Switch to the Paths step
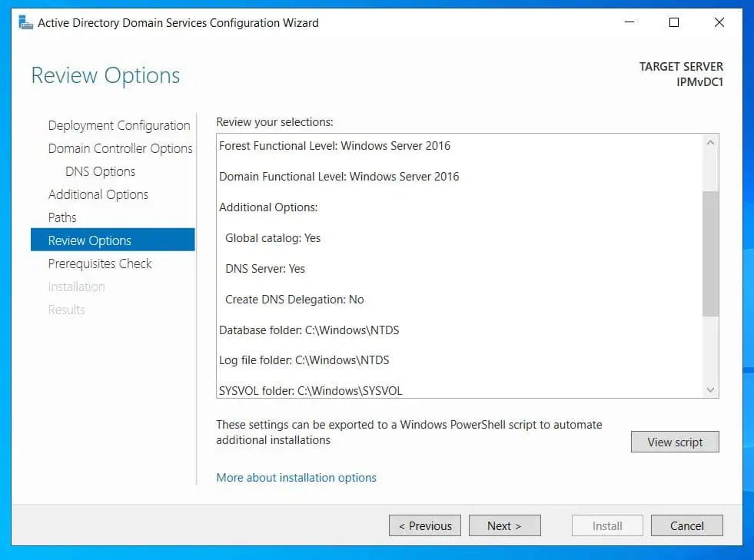Image resolution: width=754 pixels, height=560 pixels. (62, 217)
